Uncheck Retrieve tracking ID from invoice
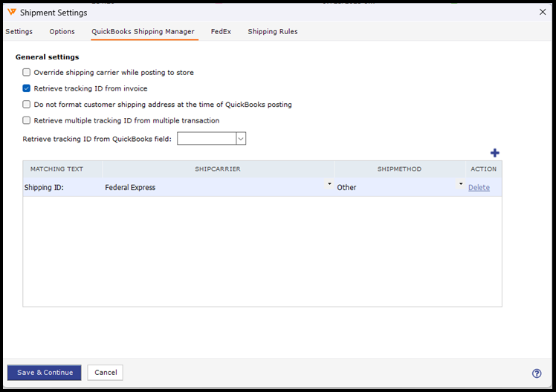Image resolution: width=556 pixels, height=392 pixels. click(x=27, y=88)
